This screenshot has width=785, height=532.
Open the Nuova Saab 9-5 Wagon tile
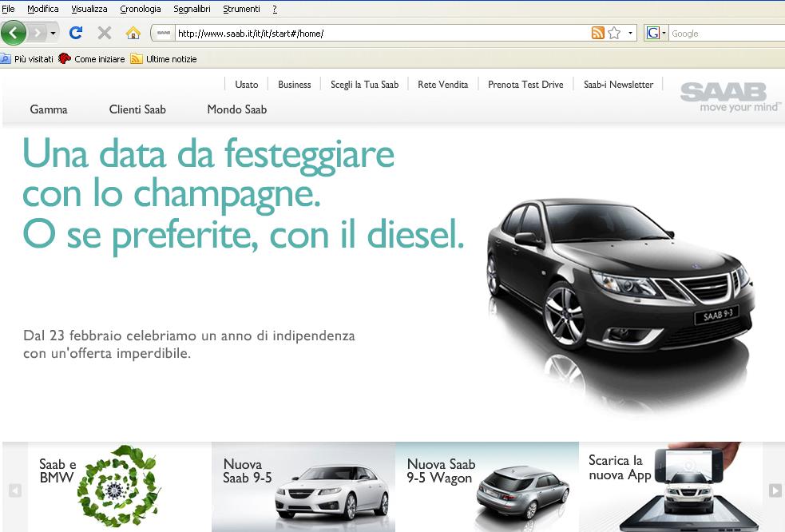[487, 486]
